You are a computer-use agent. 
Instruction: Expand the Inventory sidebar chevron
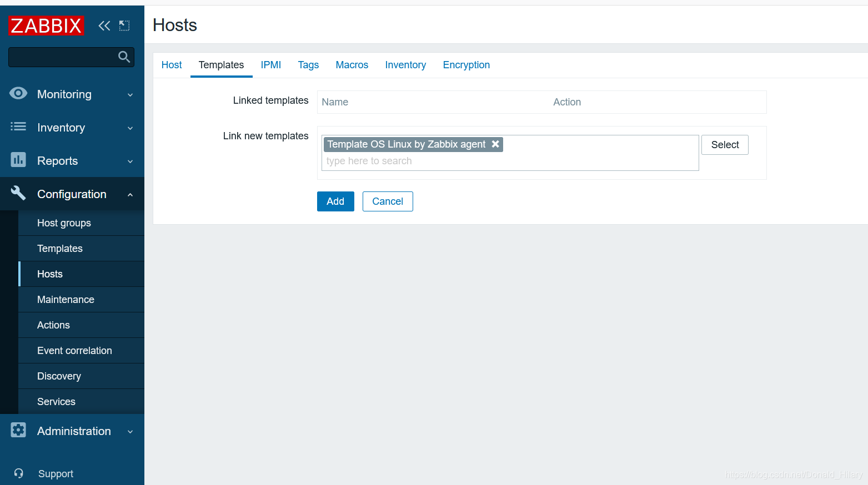130,128
